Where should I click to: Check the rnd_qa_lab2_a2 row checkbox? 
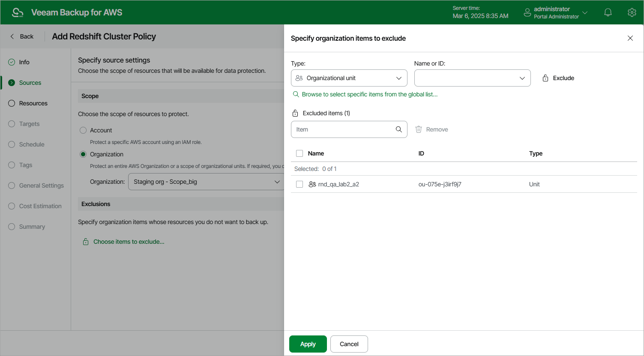coord(300,184)
